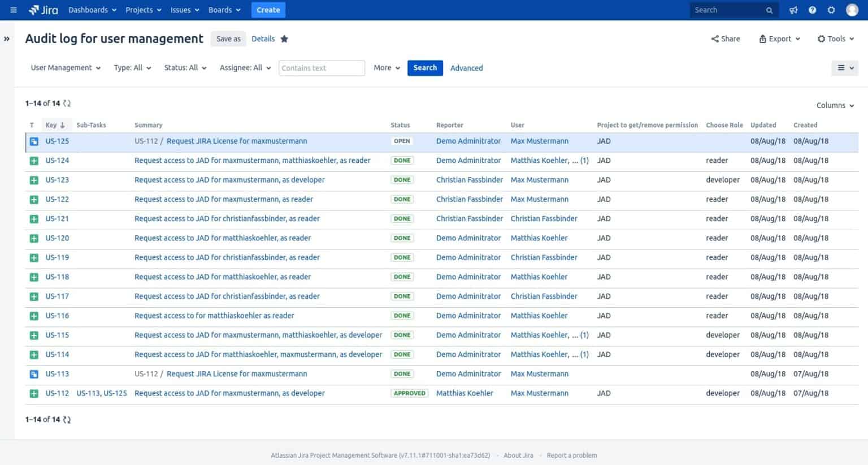Screen dimensions: 868x465
Task: Open Jira help with the question mark icon
Action: (x=812, y=10)
